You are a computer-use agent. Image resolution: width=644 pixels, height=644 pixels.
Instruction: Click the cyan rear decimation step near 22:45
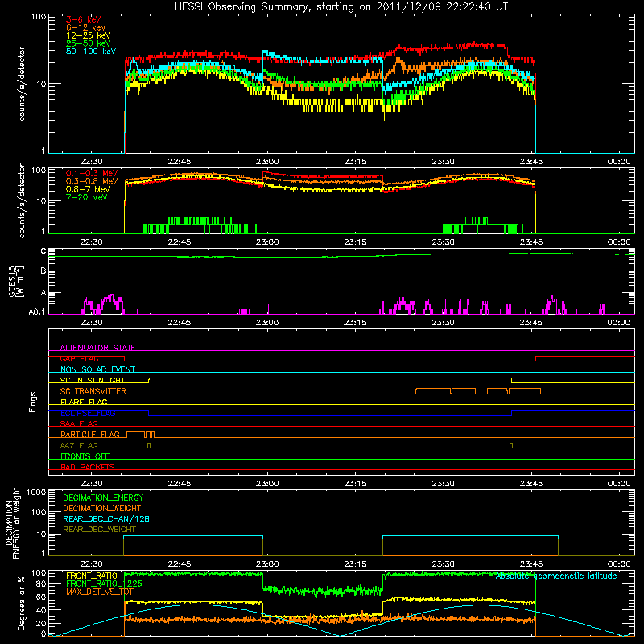click(x=193, y=536)
